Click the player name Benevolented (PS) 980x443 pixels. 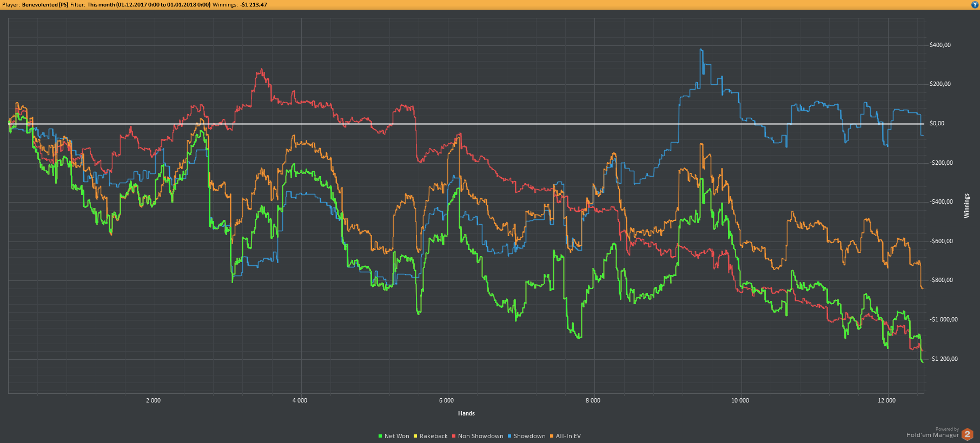point(45,5)
